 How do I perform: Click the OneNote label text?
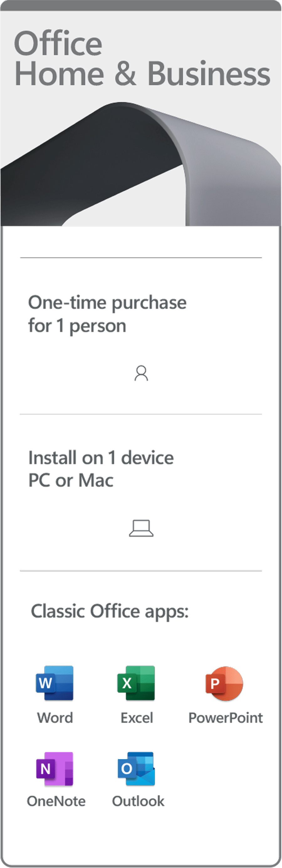point(56,801)
